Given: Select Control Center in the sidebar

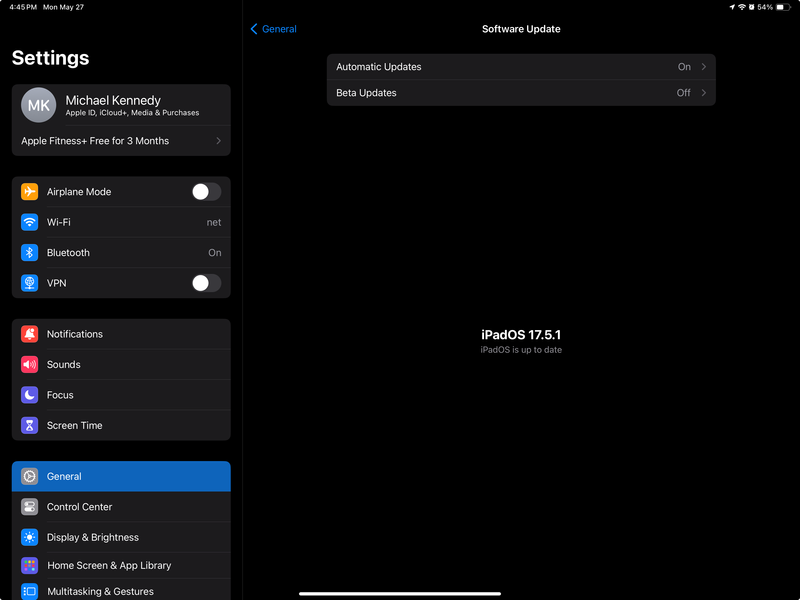Looking at the screenshot, I should (x=121, y=507).
